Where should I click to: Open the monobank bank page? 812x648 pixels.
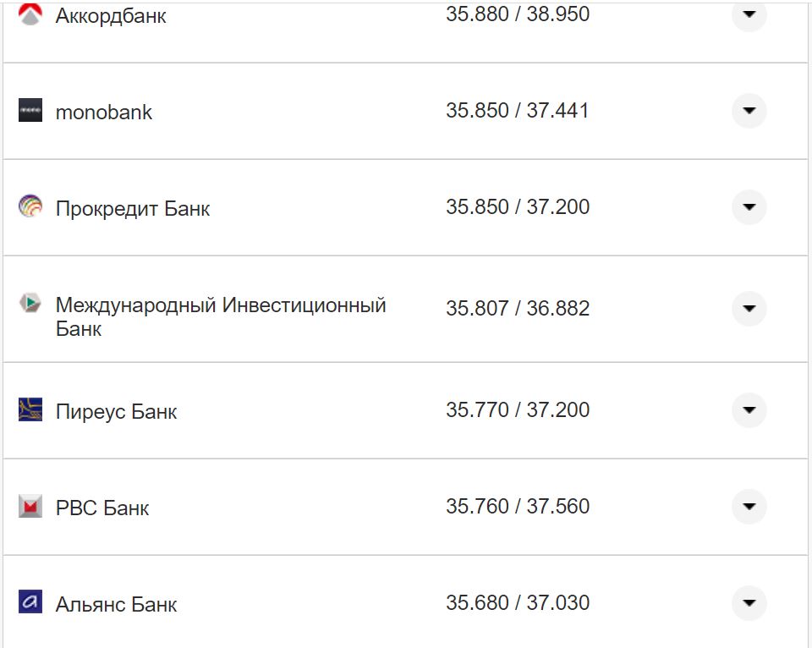(103, 111)
